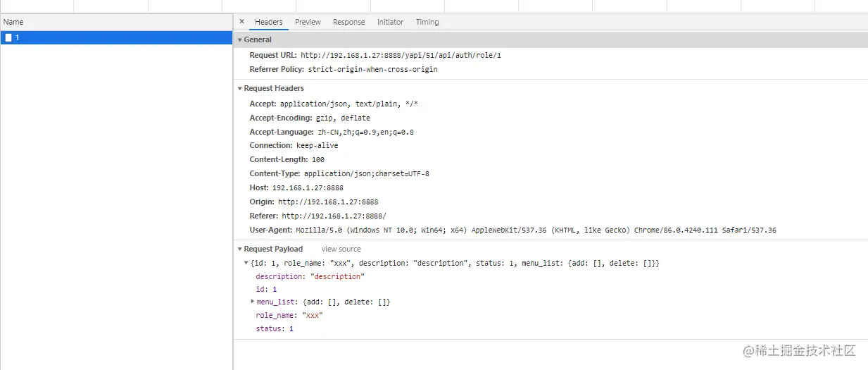Open the Response tab
Image resolution: width=868 pixels, height=370 pixels.
click(x=348, y=22)
